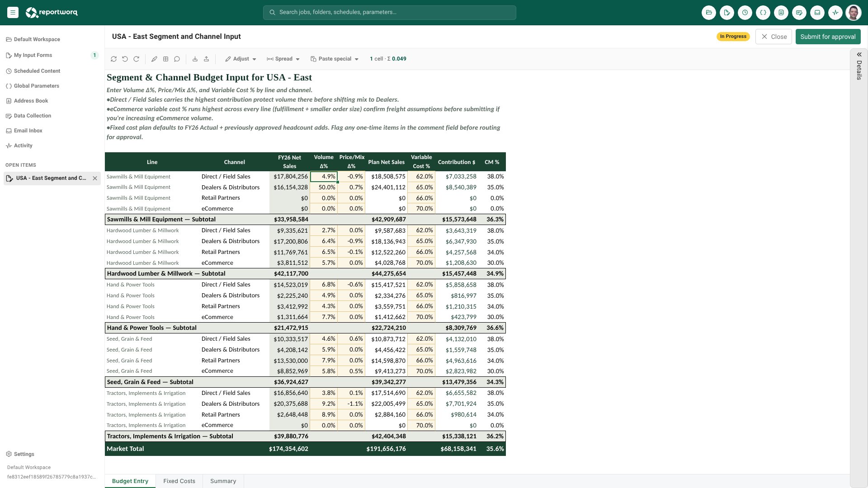Image resolution: width=868 pixels, height=488 pixels.
Task: Click the Close button in the form header
Action: click(774, 37)
